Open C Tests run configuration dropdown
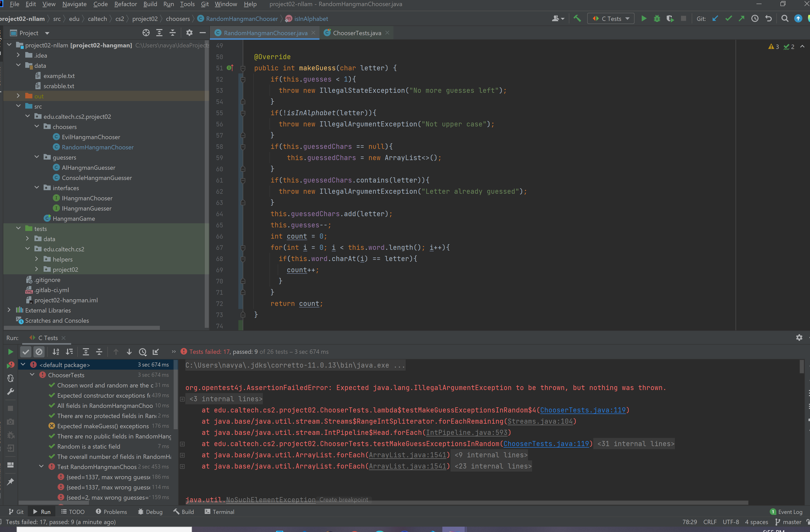Image resolution: width=810 pixels, height=532 pixels. pos(611,19)
